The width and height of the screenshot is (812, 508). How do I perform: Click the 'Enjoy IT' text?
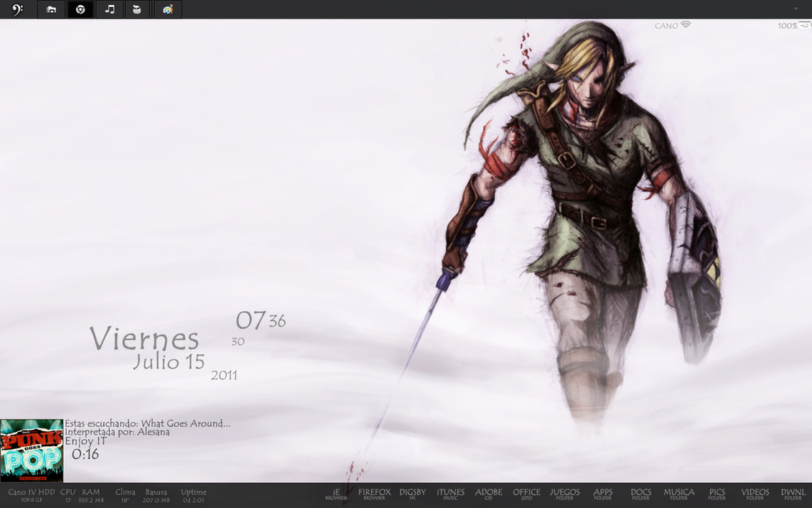(x=85, y=441)
